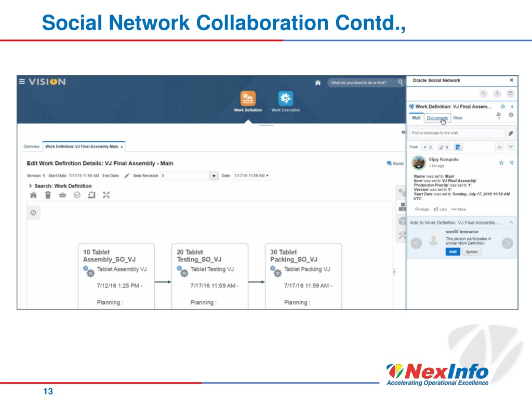This screenshot has width=532, height=399.
Task: Show next suggested person with right arrow
Action: click(508, 243)
